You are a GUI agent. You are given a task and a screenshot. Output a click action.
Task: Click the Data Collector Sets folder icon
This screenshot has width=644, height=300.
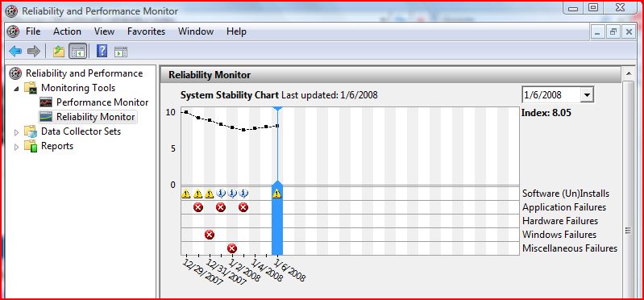[x=31, y=131]
